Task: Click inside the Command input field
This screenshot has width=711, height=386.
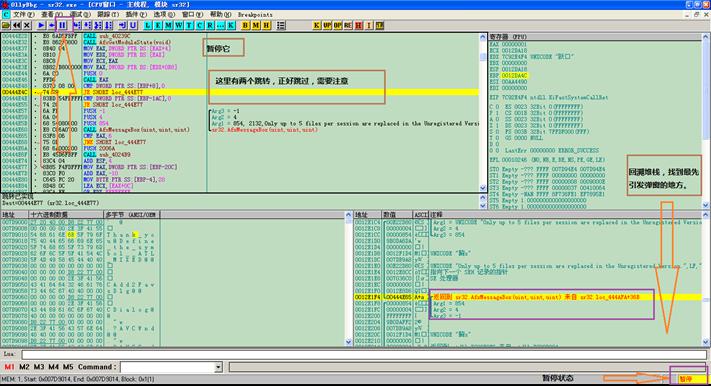Action: coord(167,367)
